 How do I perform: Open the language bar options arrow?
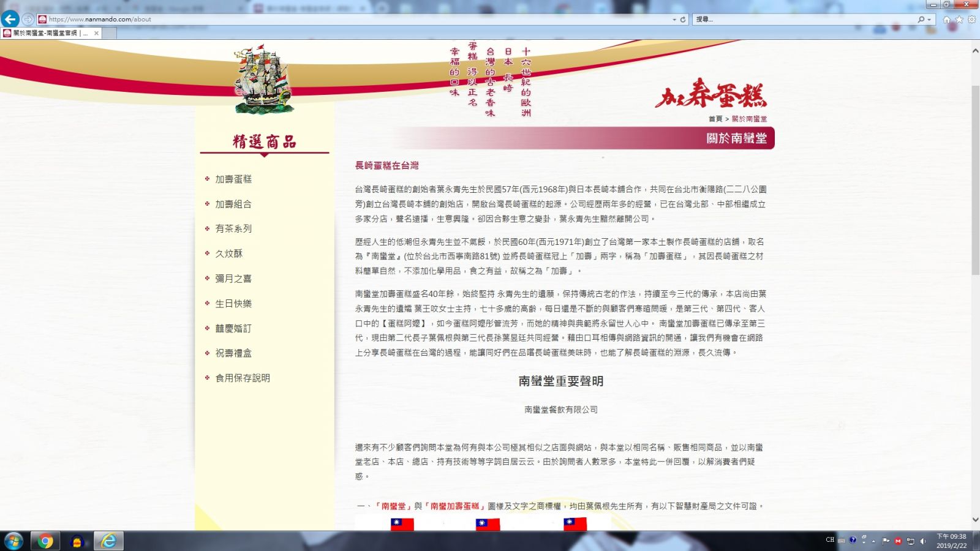tap(864, 543)
